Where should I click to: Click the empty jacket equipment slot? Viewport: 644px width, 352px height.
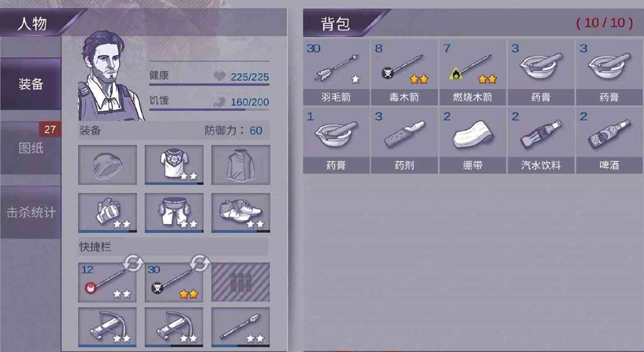(241, 165)
